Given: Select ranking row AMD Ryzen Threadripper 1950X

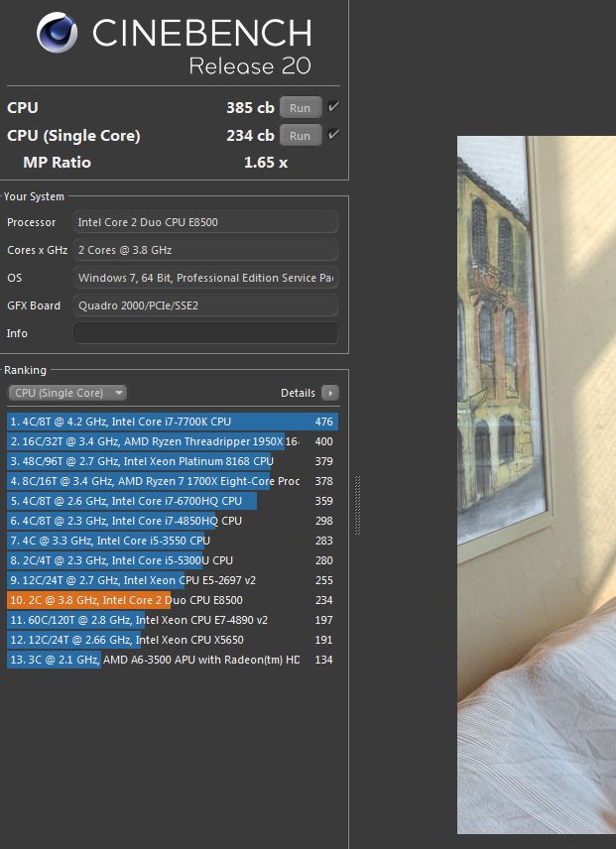Looking at the screenshot, I should 173,441.
